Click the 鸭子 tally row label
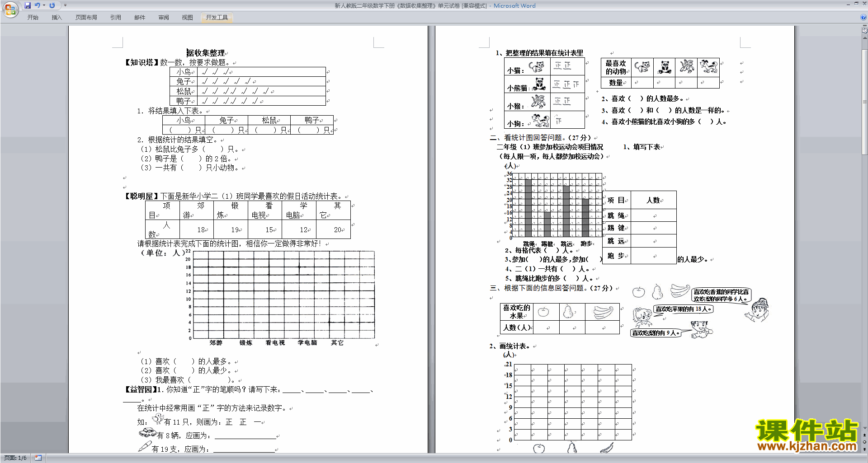This screenshot has height=463, width=868. [x=184, y=101]
